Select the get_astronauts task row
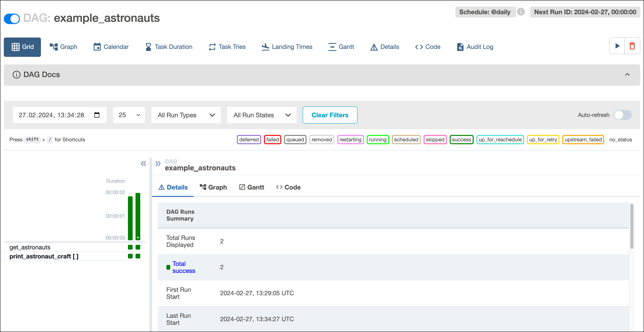Viewport: 644px width, 332px height. (30, 247)
